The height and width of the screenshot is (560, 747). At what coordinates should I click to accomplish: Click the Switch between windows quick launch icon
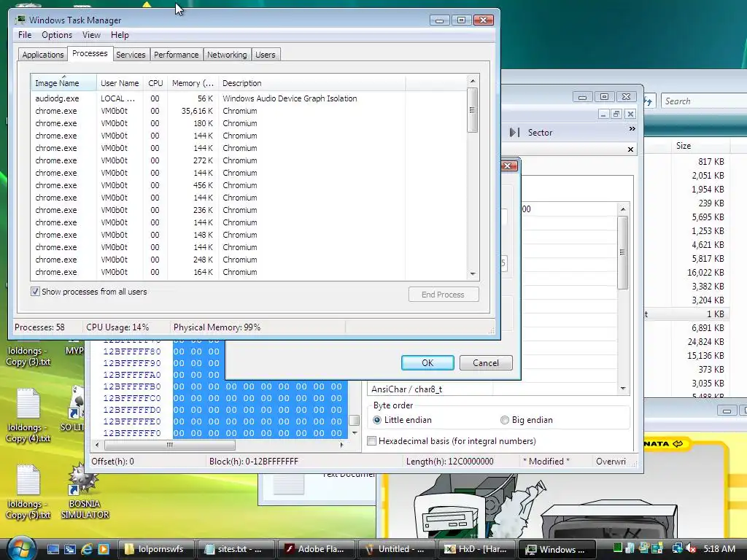pyautogui.click(x=70, y=549)
